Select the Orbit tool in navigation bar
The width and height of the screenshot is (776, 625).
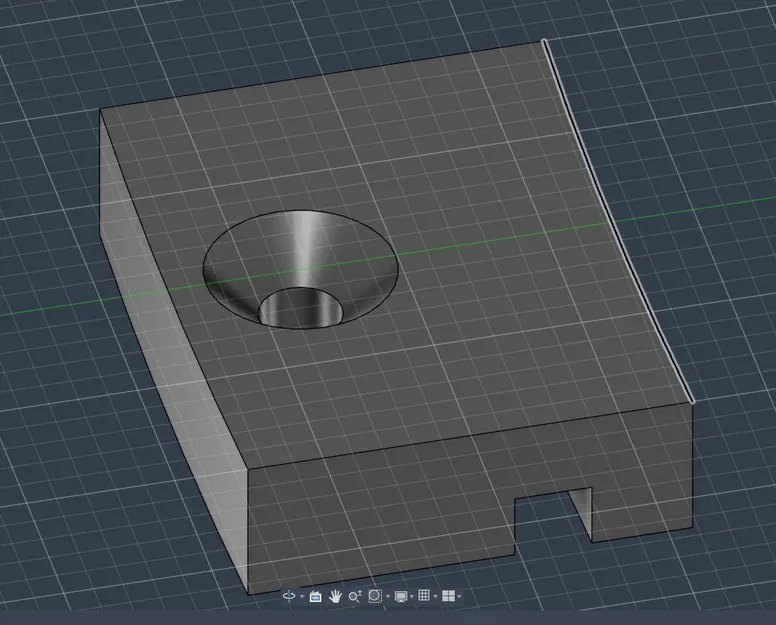tap(289, 596)
